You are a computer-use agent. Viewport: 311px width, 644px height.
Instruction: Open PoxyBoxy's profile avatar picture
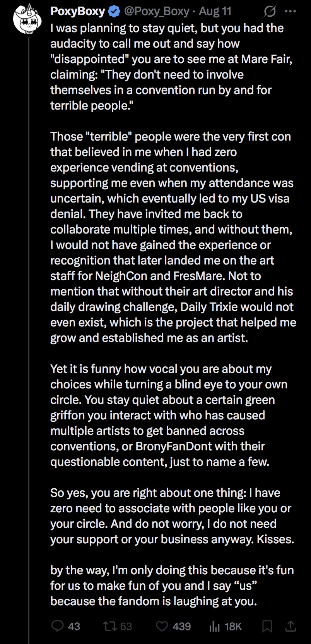point(28,19)
